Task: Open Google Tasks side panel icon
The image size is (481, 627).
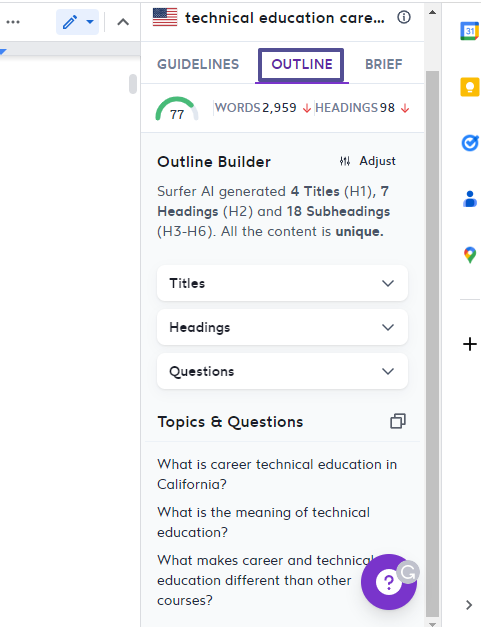Action: [470, 143]
